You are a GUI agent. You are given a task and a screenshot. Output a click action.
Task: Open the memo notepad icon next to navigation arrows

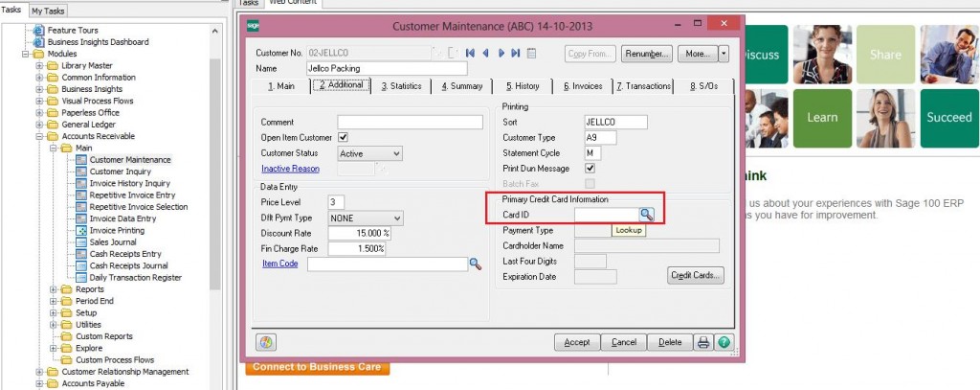531,54
